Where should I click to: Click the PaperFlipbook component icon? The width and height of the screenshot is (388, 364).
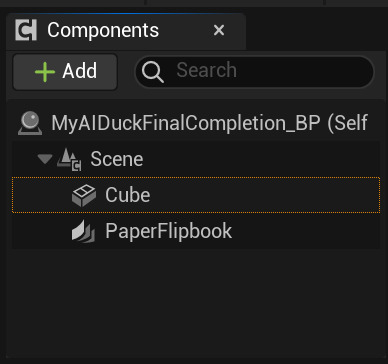(x=83, y=232)
